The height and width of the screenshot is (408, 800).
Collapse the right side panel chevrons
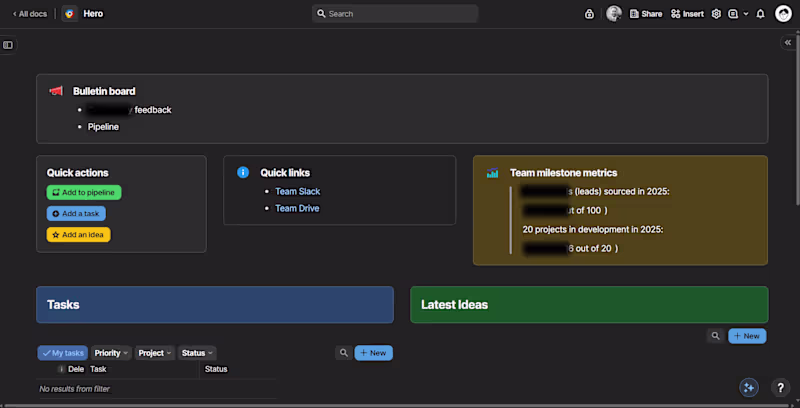(x=788, y=43)
